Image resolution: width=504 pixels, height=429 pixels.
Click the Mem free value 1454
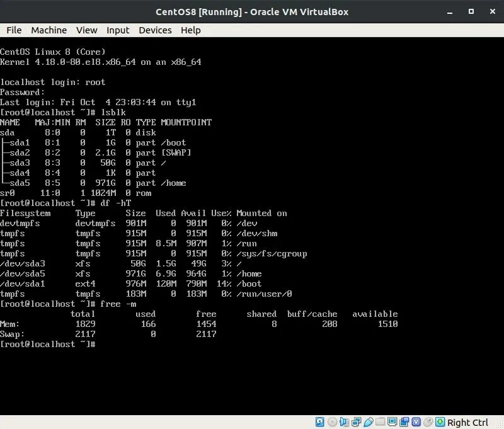(x=207, y=324)
